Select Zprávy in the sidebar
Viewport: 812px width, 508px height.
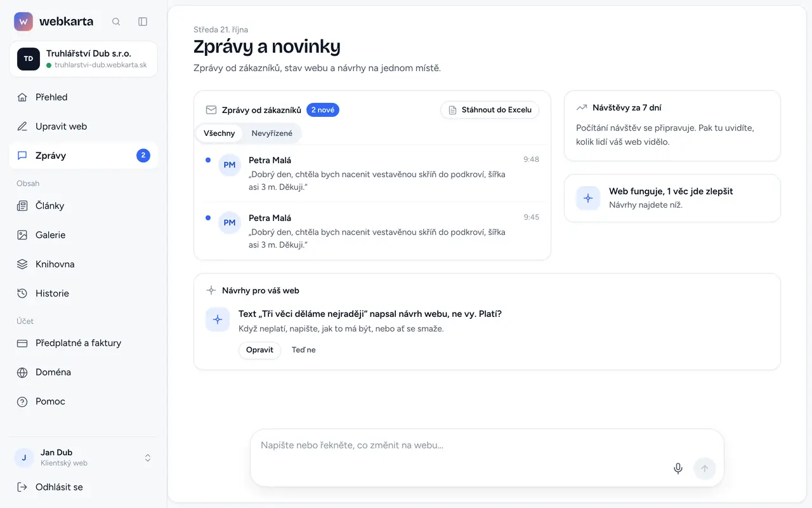pyautogui.click(x=83, y=156)
